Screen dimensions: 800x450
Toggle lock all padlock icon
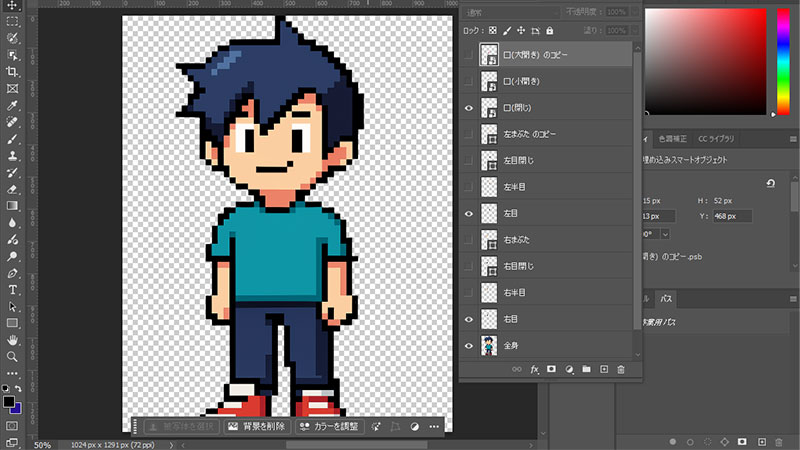[549, 31]
